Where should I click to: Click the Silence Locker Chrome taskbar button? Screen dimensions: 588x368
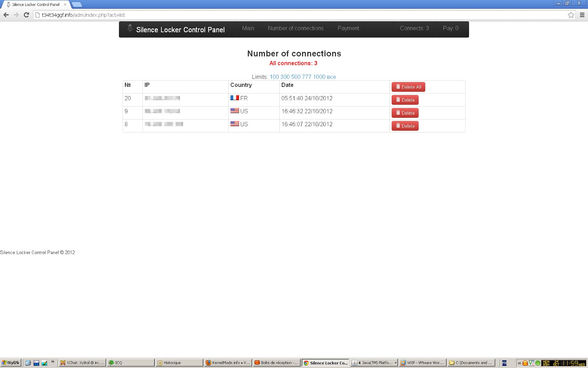[325, 363]
